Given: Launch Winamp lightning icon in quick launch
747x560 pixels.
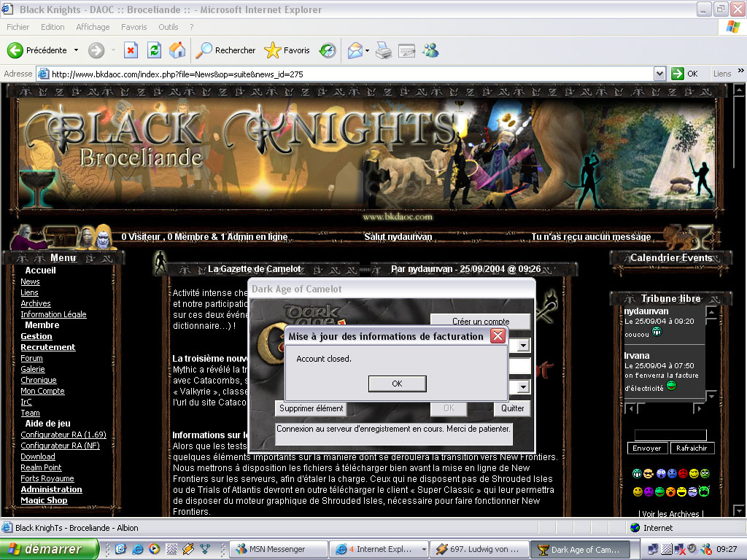Looking at the screenshot, I should (188, 549).
